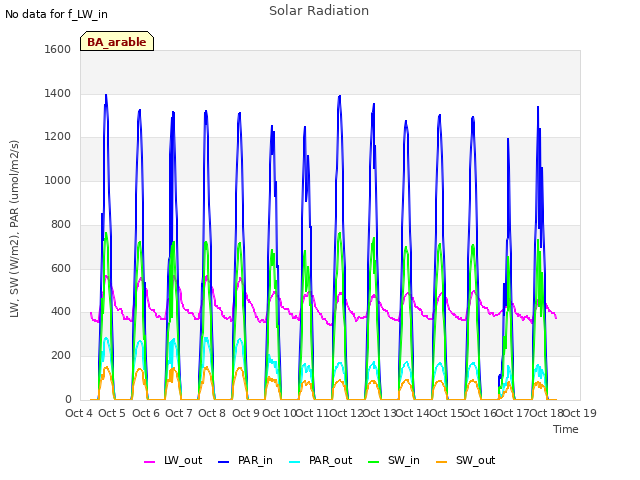640x480 pixels.
Task: Click the 600 y-axis value
Action: (61, 269)
